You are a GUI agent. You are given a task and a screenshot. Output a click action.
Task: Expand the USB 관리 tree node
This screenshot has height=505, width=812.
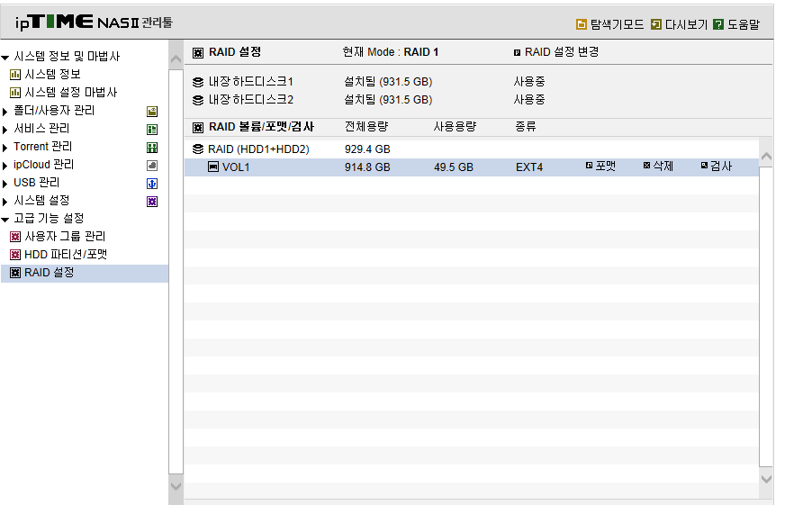[x=5, y=184]
